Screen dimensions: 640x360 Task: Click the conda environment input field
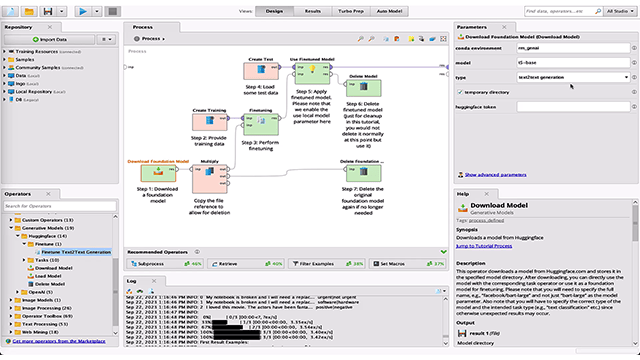tap(573, 48)
